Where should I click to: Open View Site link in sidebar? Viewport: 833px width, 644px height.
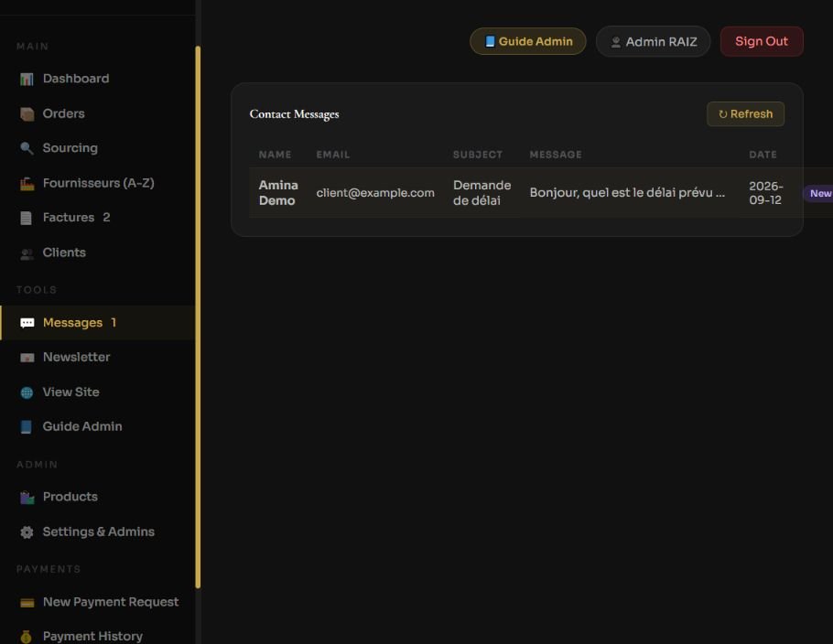(98, 392)
